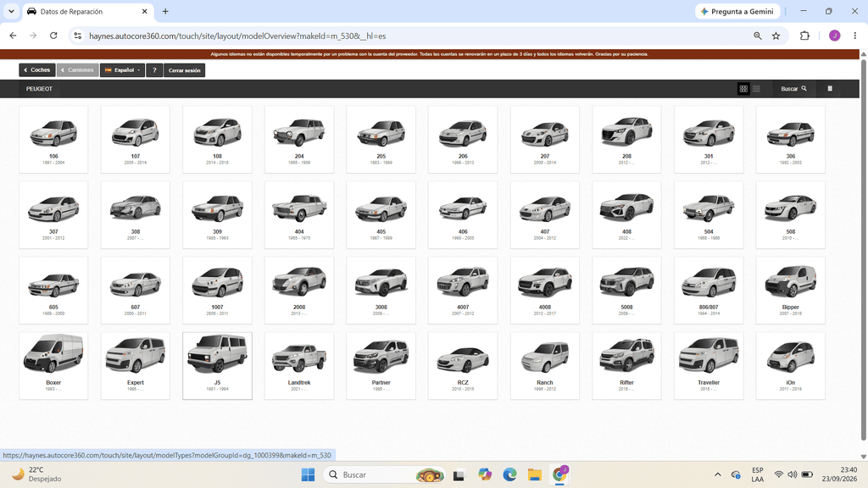
Task: Open the Peugeot 208 model card
Action: 626,140
